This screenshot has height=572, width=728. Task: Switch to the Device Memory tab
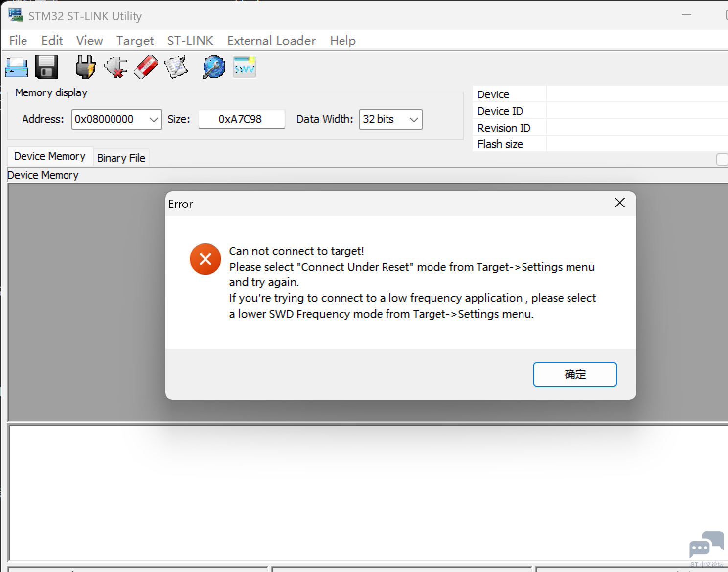tap(50, 156)
